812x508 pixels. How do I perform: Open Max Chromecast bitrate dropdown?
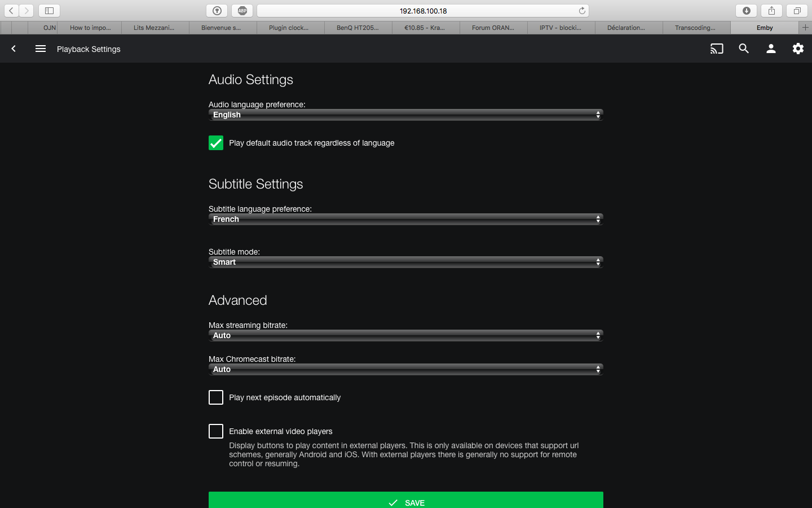pyautogui.click(x=406, y=369)
